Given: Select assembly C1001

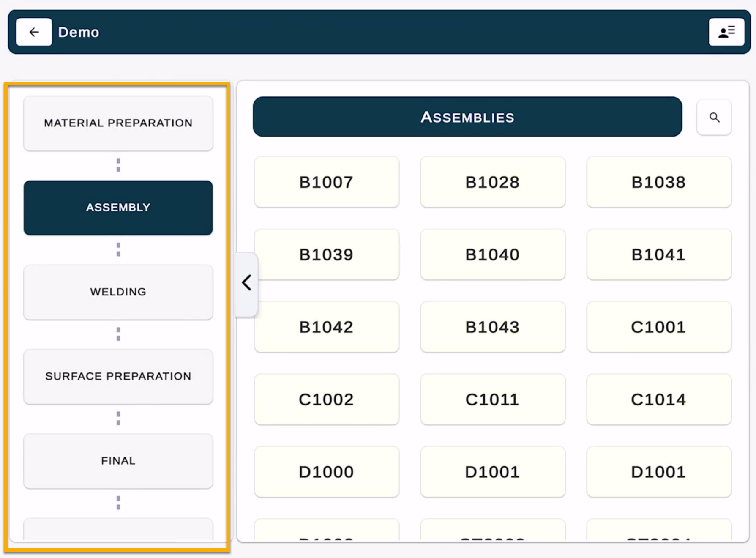Looking at the screenshot, I should 658,327.
